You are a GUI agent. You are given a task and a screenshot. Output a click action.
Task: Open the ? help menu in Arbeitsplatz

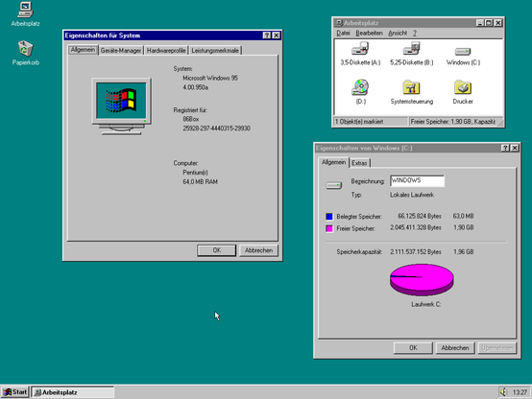[x=415, y=33]
